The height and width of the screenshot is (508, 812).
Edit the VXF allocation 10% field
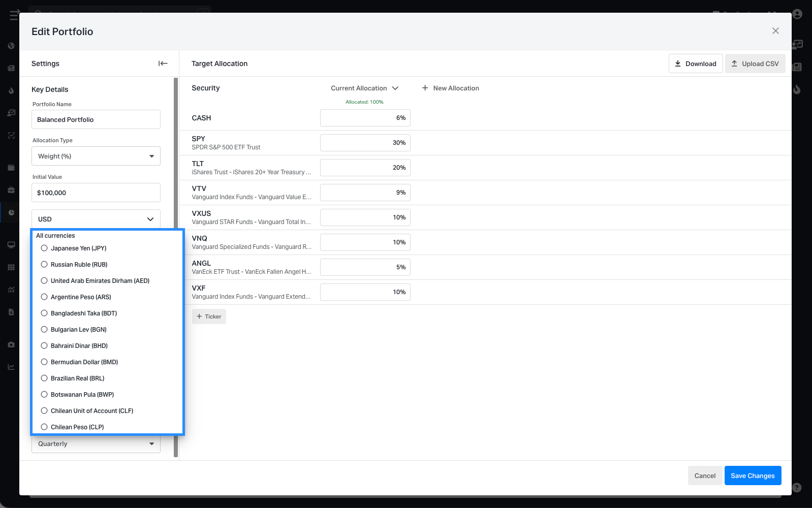pos(365,292)
